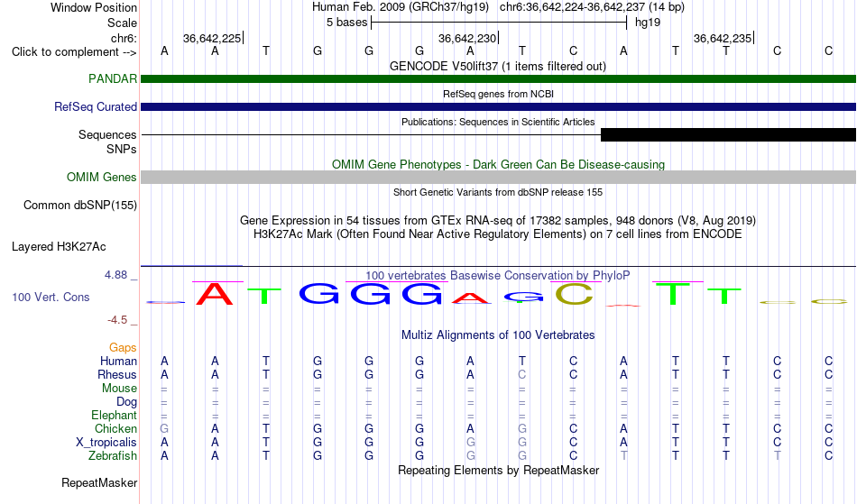Click the large olive C conservation letter
The width and height of the screenshot is (857, 504).
point(574,294)
